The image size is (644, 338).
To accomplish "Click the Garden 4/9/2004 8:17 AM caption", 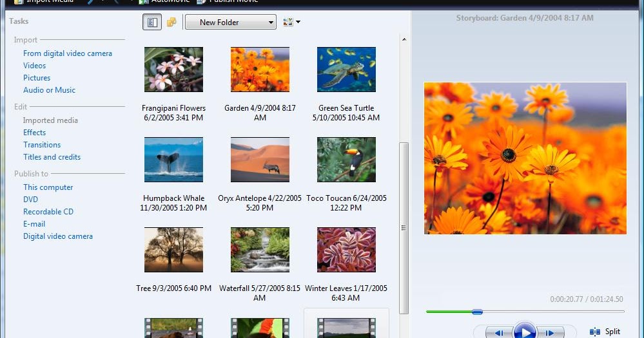I will coord(260,113).
